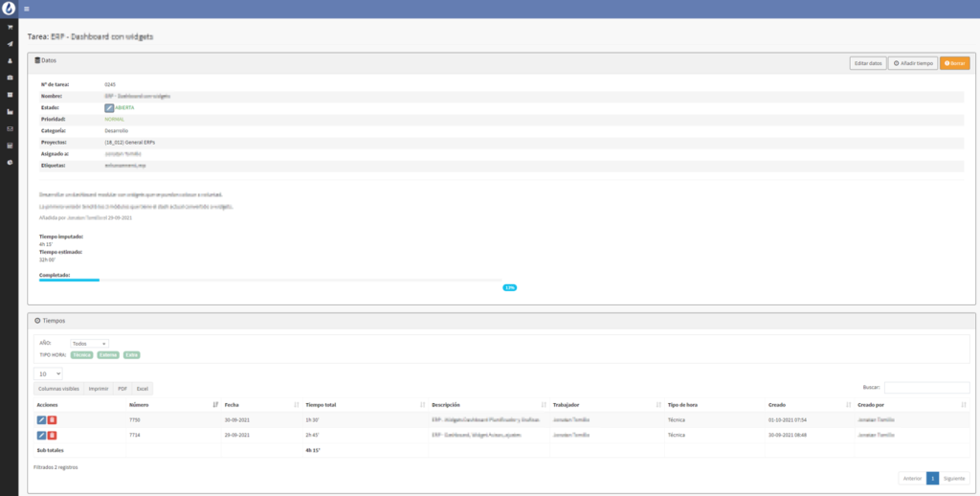Toggle the Externa hour type filter
Image resolution: width=980 pixels, height=496 pixels.
(x=107, y=355)
